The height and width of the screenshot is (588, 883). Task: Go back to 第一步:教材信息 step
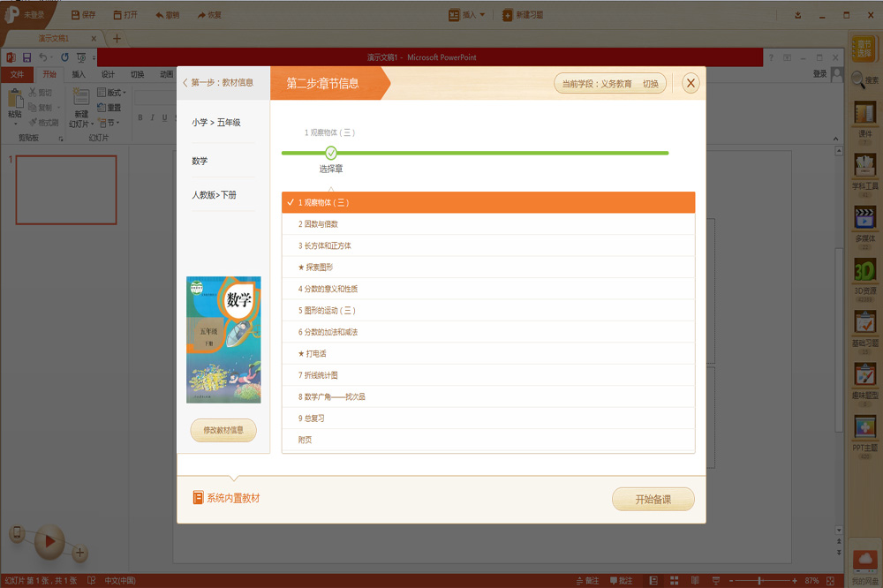[218, 83]
